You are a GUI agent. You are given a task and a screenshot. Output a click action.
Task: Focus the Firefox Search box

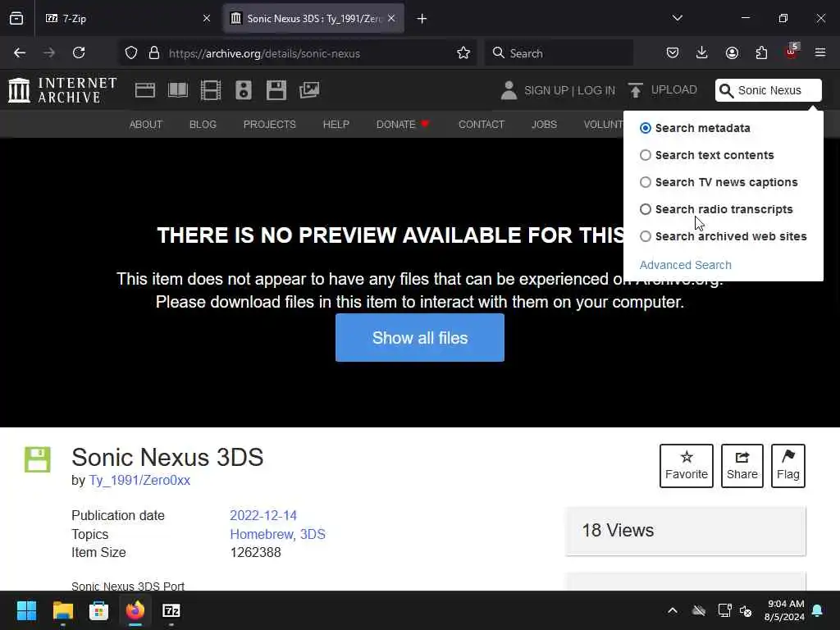(x=559, y=53)
